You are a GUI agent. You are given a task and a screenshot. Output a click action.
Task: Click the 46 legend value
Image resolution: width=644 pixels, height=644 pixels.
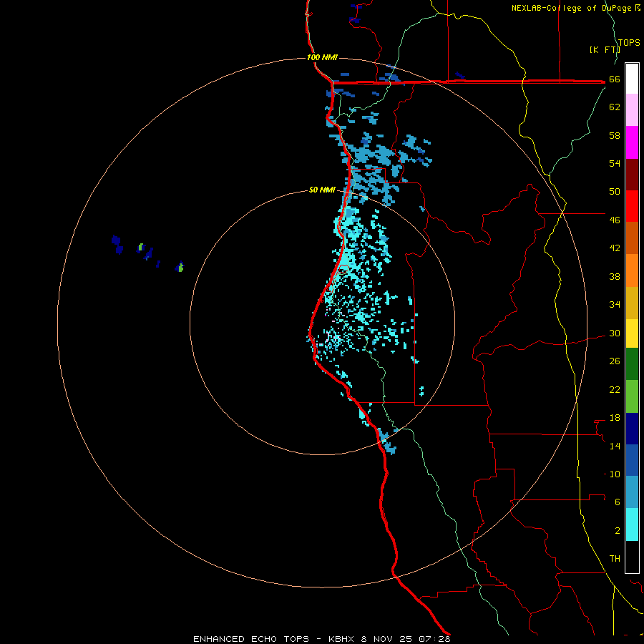click(615, 220)
